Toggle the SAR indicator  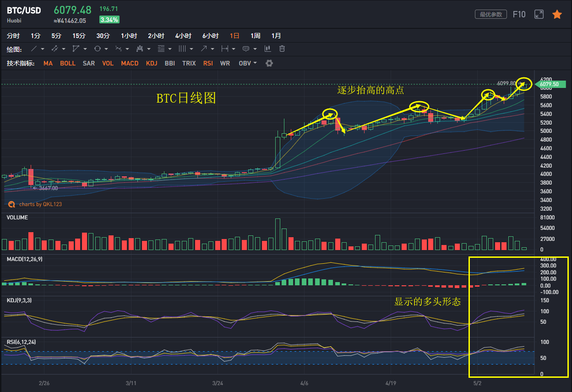(x=89, y=63)
